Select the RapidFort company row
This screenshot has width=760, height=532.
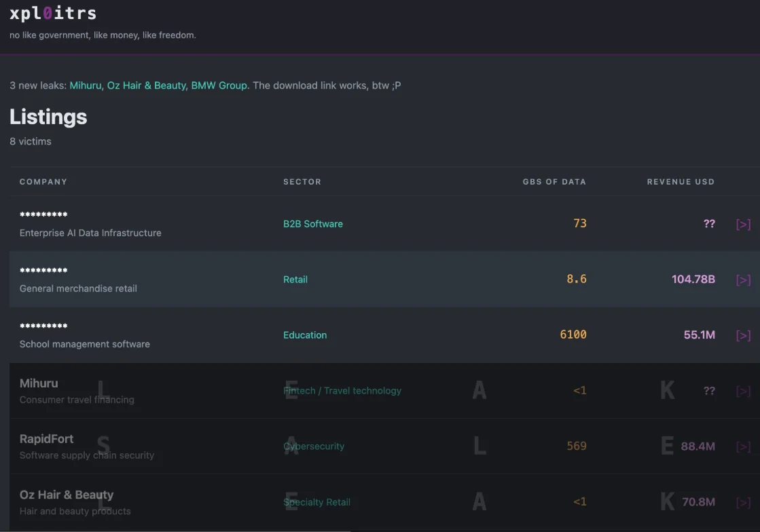point(385,446)
